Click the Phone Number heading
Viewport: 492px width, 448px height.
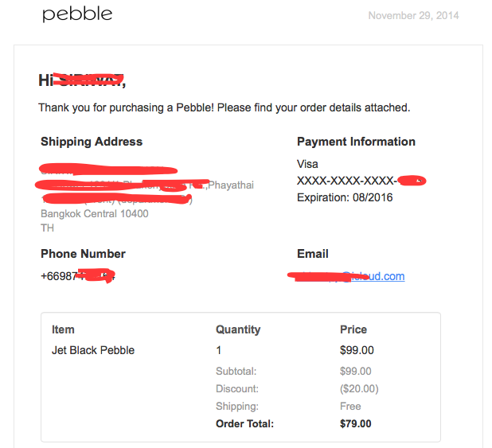coord(83,254)
